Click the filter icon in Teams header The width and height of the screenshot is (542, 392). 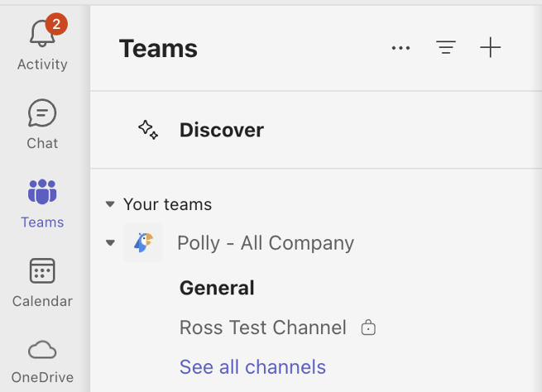click(446, 47)
